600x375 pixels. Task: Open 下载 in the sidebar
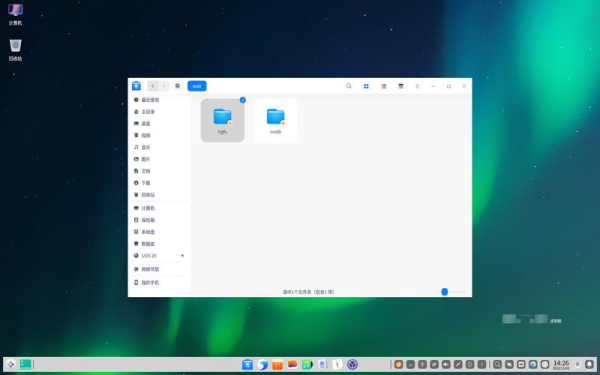point(160,183)
